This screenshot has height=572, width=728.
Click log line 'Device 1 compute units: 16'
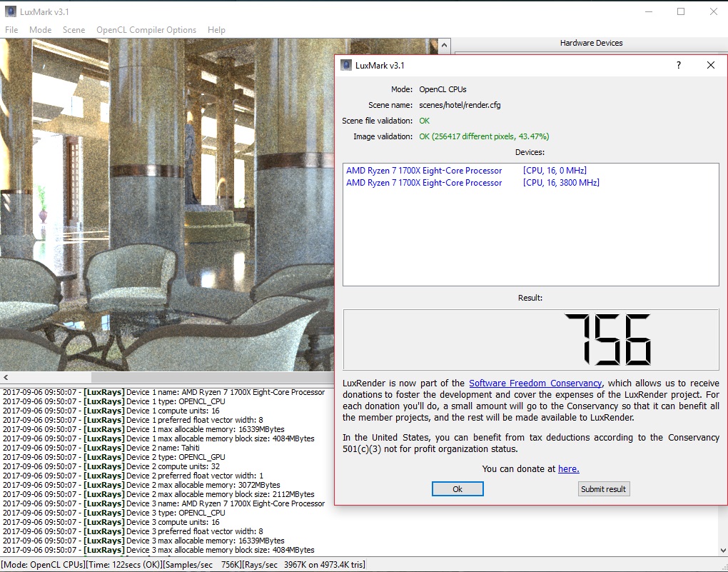(111, 411)
